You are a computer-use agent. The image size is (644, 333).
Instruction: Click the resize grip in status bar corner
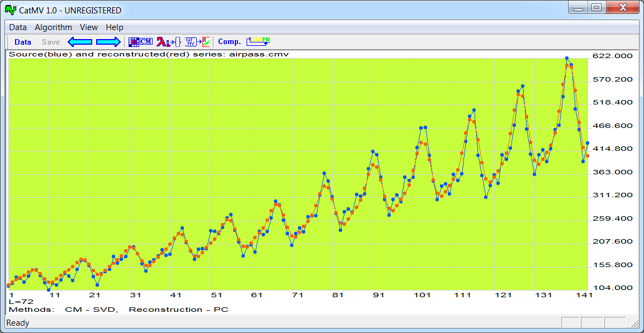(634, 324)
